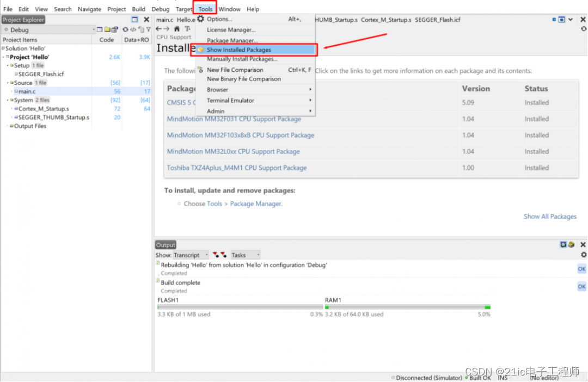This screenshot has width=588, height=382.
Task: Click the home icon above CPU Support
Action: click(x=177, y=28)
